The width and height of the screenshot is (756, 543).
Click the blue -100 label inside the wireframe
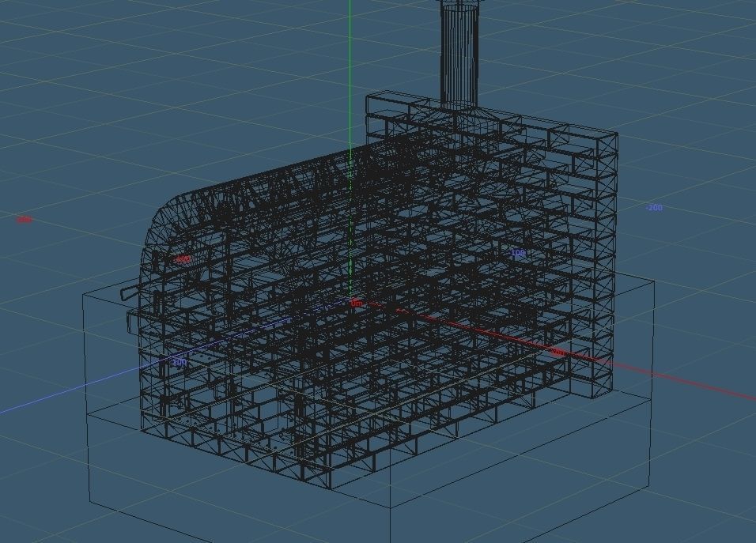[517, 252]
